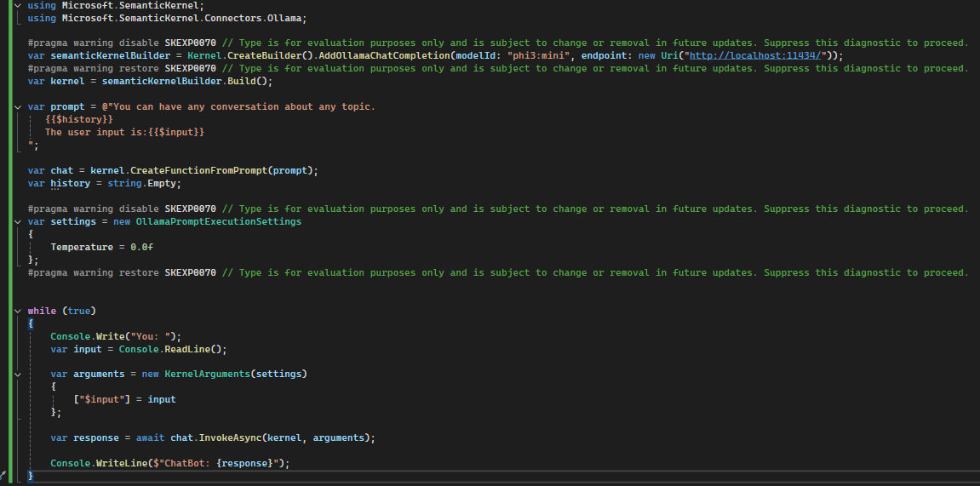This screenshot has height=486, width=980.
Task: Click the ReadLine method call
Action: pos(187,349)
